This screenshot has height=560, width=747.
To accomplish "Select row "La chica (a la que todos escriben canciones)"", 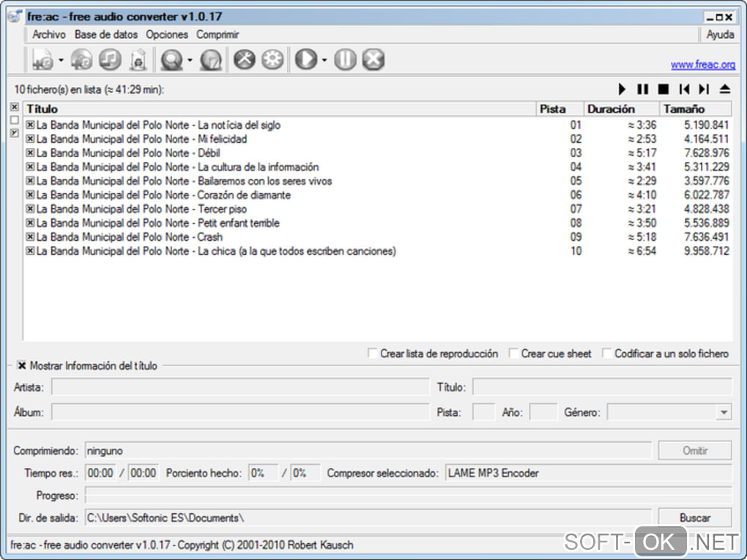I will point(377,251).
